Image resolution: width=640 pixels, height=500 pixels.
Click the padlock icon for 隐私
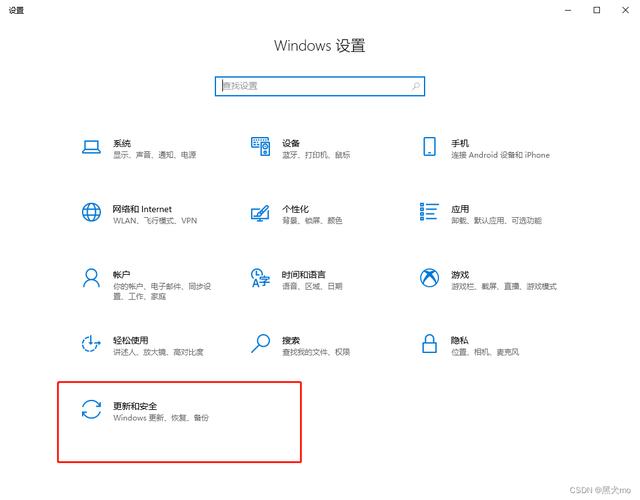point(429,343)
